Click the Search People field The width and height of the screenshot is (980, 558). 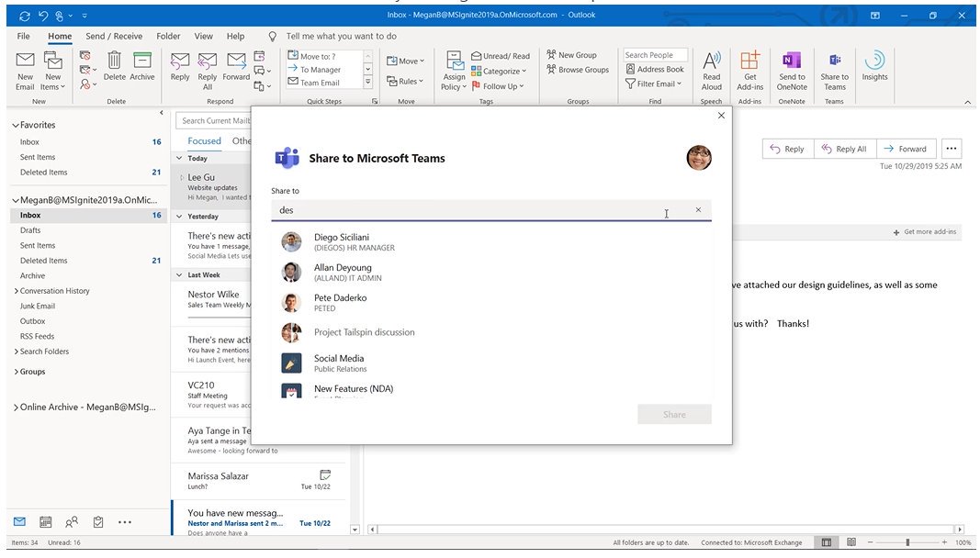(x=655, y=55)
